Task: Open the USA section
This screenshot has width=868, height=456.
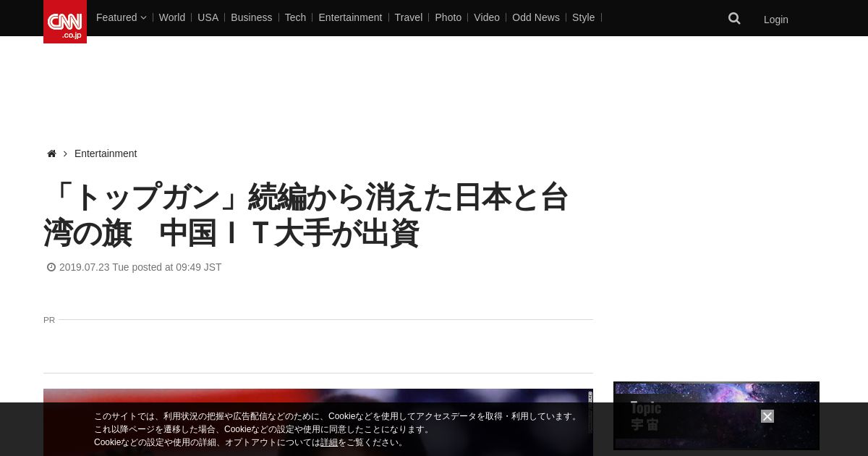Action: coord(208,17)
